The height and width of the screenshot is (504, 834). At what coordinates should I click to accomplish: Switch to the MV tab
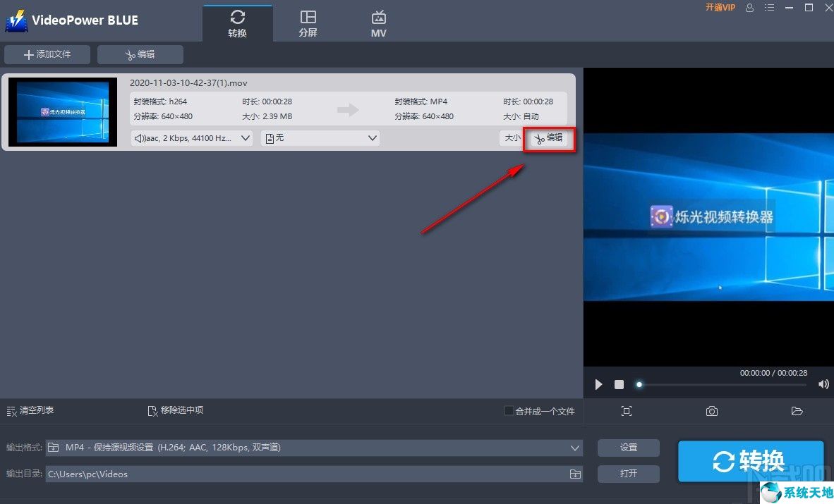pos(378,22)
